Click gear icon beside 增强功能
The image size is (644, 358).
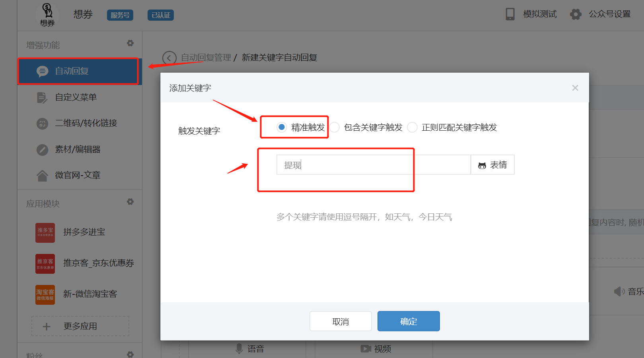point(130,43)
